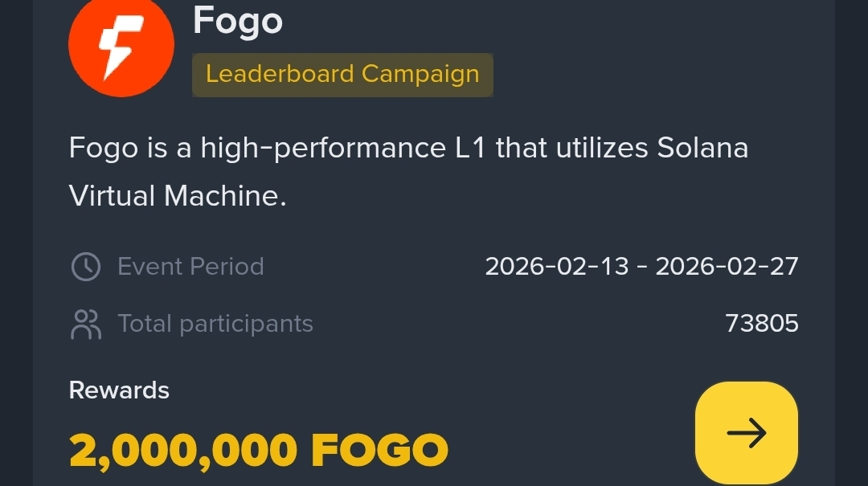Click the 2,000,000 reward number
The image size is (868, 486).
tap(183, 451)
